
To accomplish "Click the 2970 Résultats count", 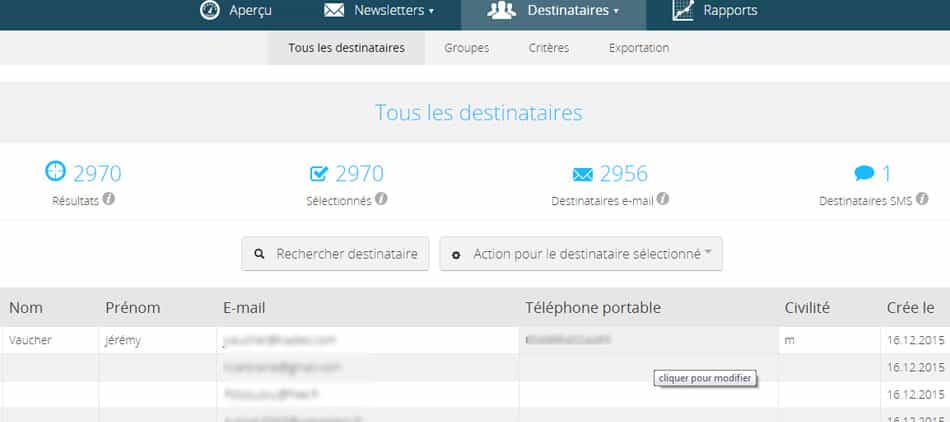I will coord(98,174).
